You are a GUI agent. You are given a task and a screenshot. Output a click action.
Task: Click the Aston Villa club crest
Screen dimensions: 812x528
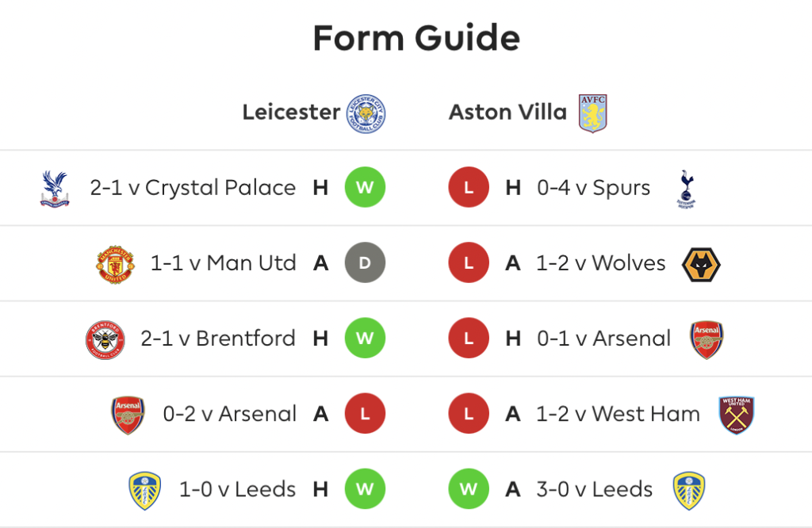(593, 114)
